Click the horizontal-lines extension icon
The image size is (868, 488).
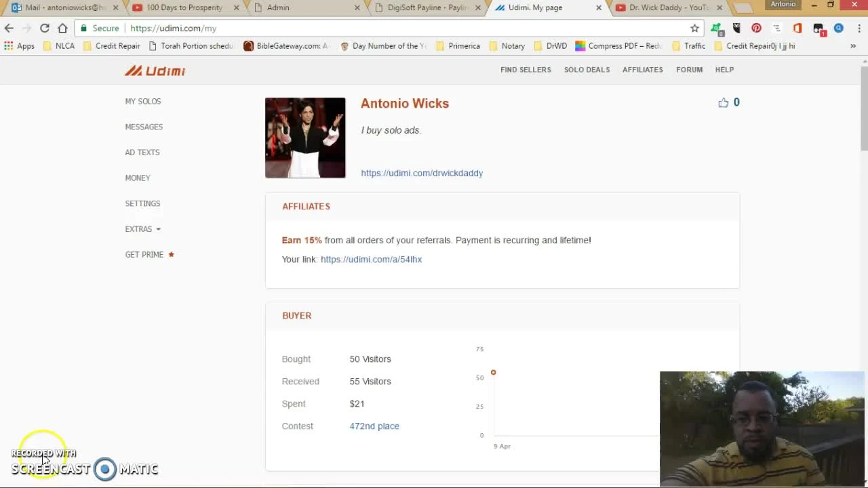click(x=777, y=28)
